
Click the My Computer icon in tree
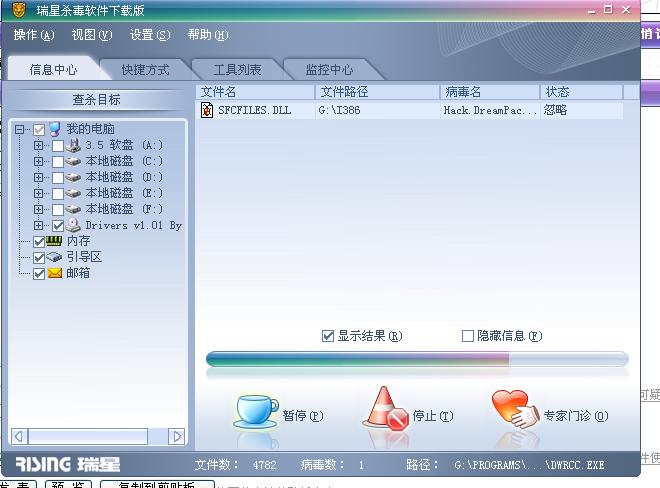coord(55,129)
